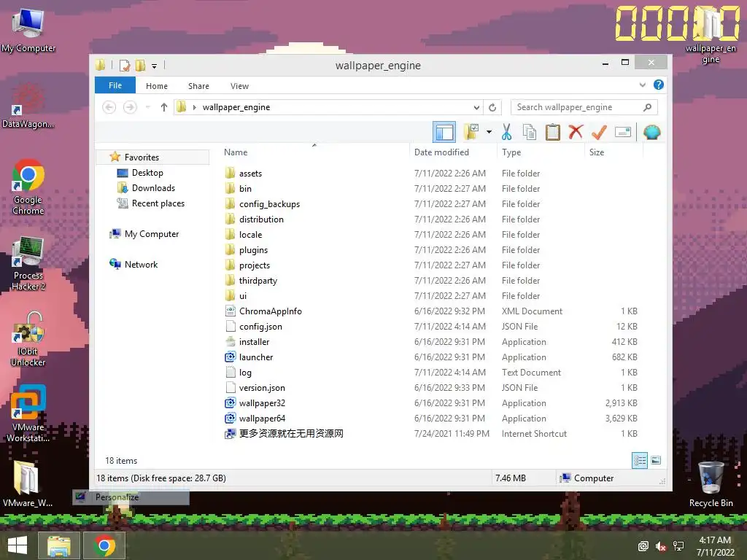Click the Start button on taskbar
The width and height of the screenshot is (747, 560).
coord(18,545)
